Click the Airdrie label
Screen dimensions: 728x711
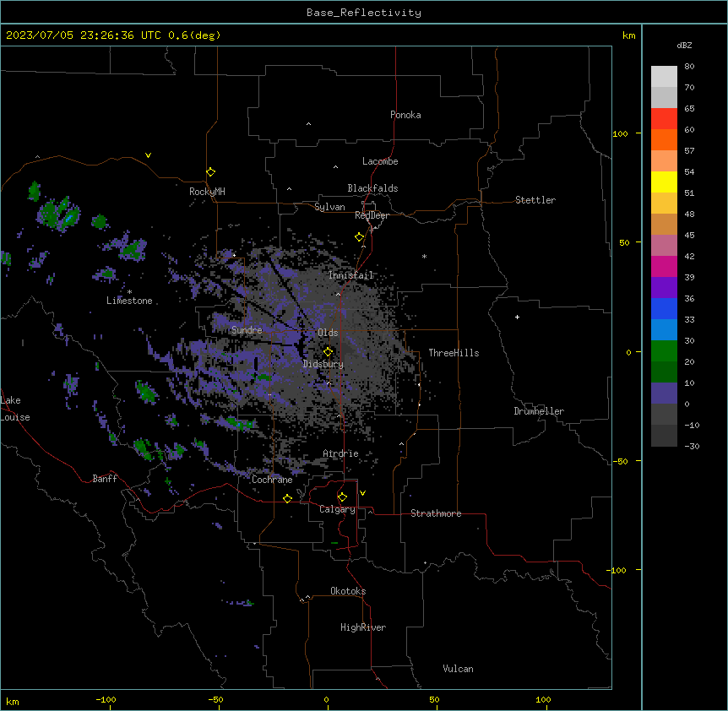[341, 453]
